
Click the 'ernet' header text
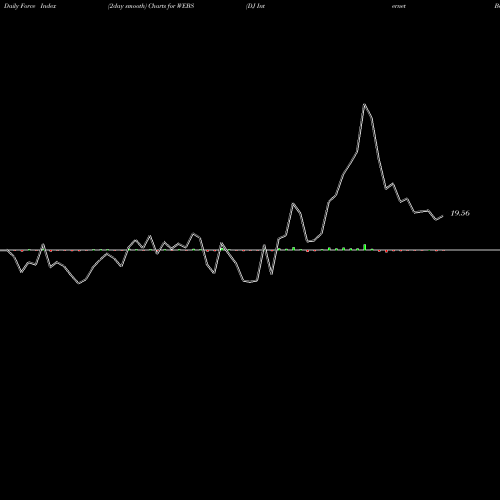(399, 6)
